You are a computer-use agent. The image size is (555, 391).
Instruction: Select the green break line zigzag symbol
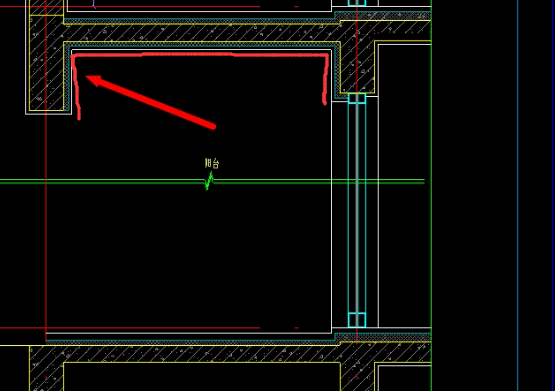[210, 181]
